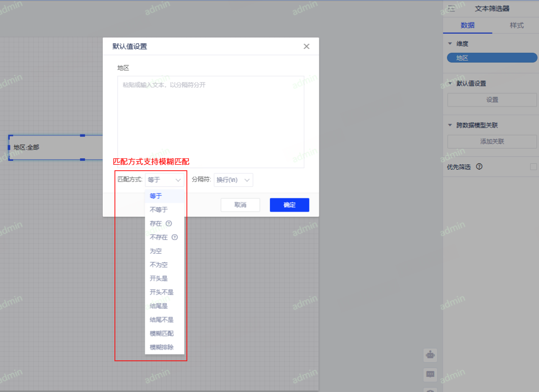Toggle the panel collapse icon beside 文本筛选器

pos(451,8)
